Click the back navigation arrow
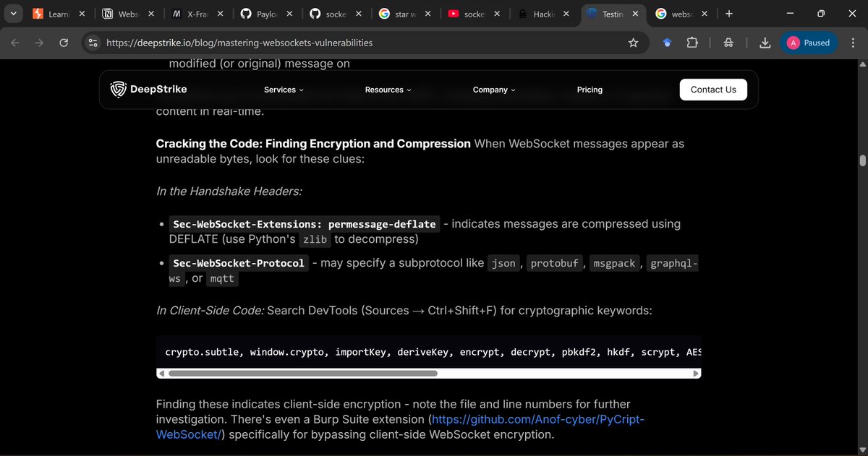This screenshot has width=868, height=456. click(14, 43)
